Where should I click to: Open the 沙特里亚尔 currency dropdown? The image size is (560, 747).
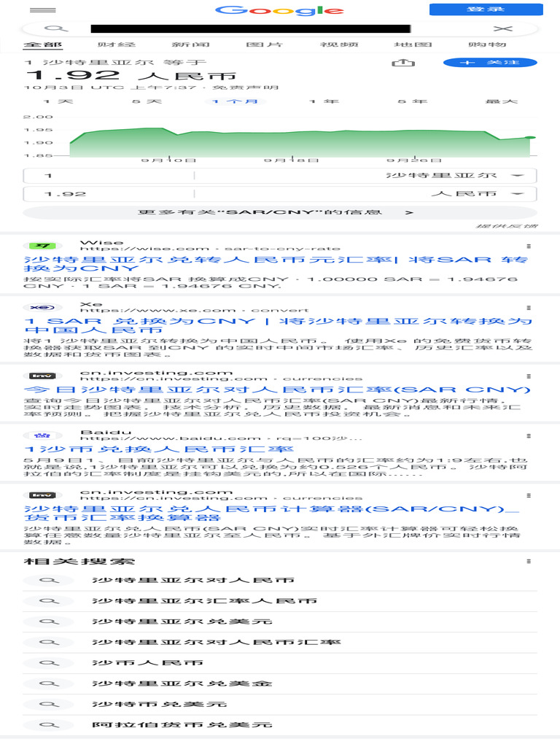point(366,175)
